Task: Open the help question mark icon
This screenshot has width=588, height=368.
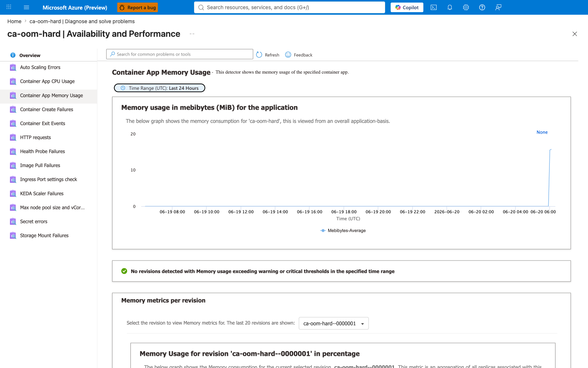Action: click(482, 7)
